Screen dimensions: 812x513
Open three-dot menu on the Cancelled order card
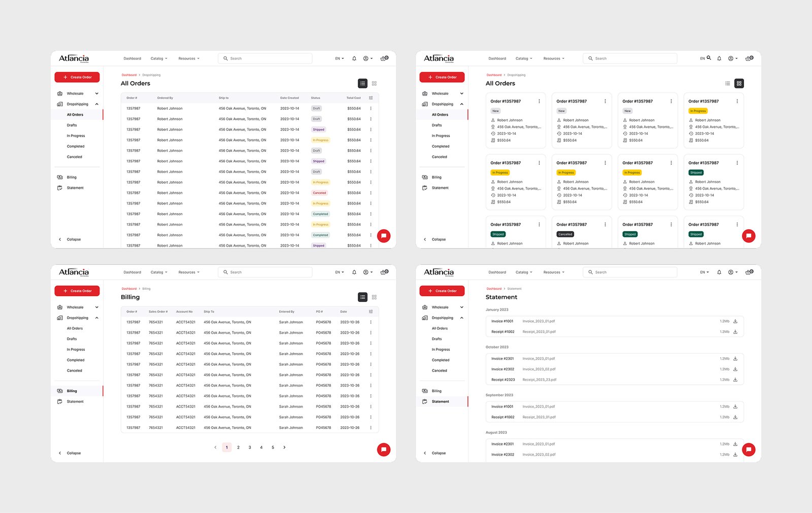[605, 224]
